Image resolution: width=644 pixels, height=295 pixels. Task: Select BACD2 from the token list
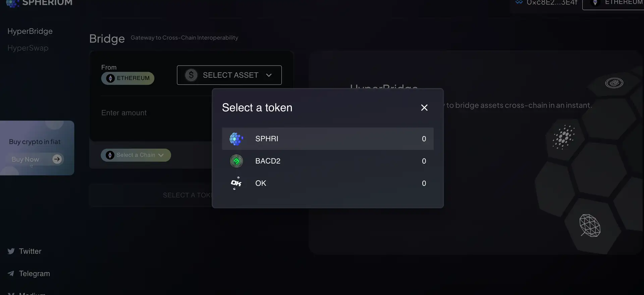point(327,161)
